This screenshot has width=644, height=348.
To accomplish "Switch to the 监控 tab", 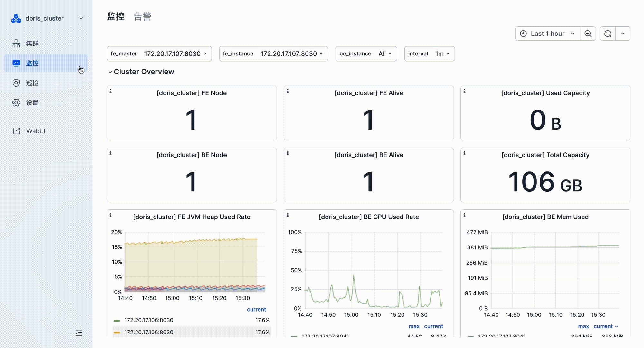I will click(x=116, y=16).
